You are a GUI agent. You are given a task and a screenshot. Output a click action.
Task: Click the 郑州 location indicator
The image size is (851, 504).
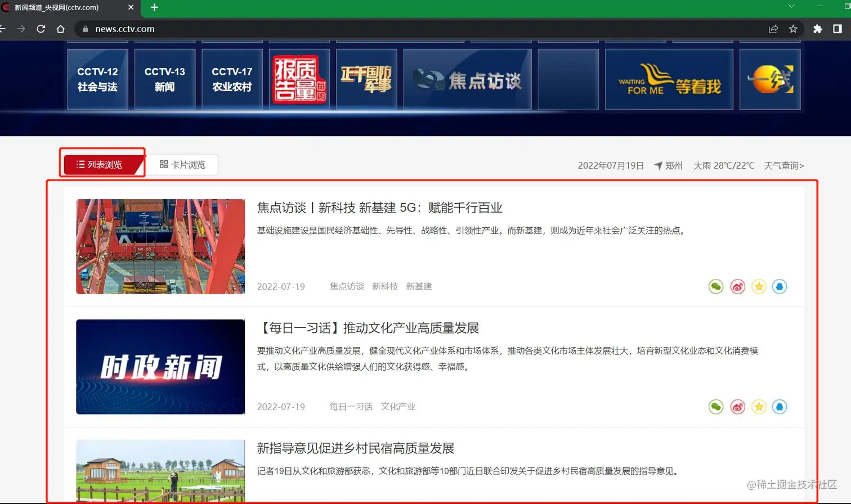[668, 165]
